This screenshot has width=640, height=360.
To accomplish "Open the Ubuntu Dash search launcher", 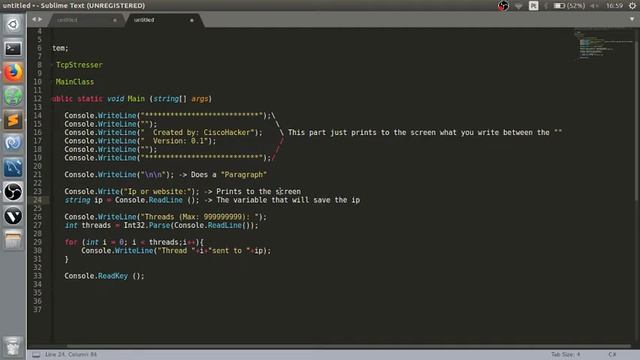I will tap(13, 24).
